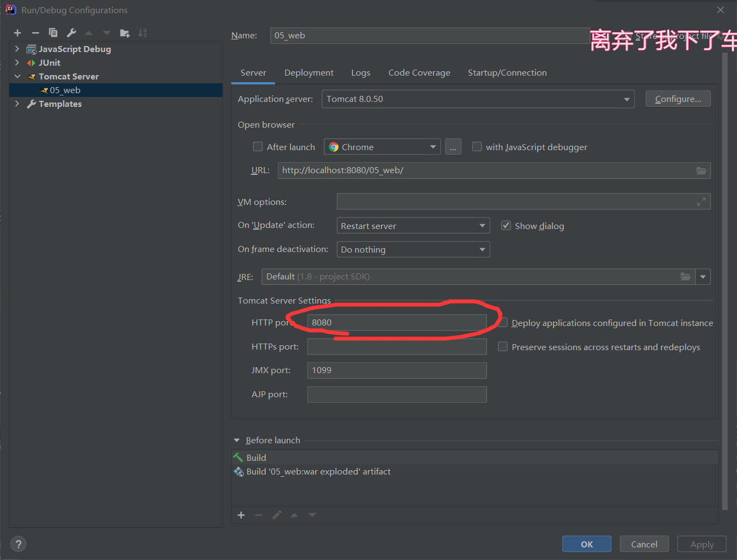This screenshot has width=737, height=560.
Task: Switch to the Code Coverage tab
Action: pyautogui.click(x=419, y=73)
